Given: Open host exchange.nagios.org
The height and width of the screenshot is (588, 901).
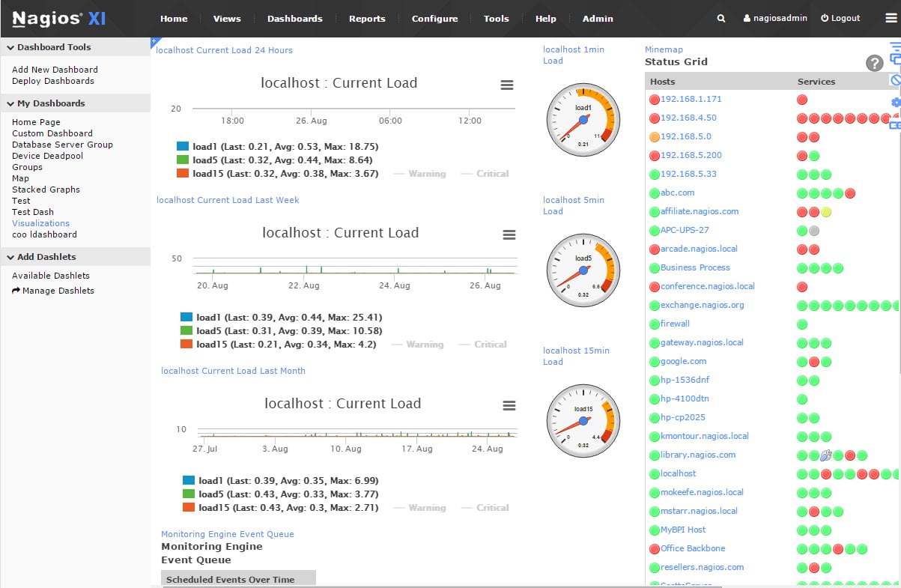Looking at the screenshot, I should (x=703, y=306).
